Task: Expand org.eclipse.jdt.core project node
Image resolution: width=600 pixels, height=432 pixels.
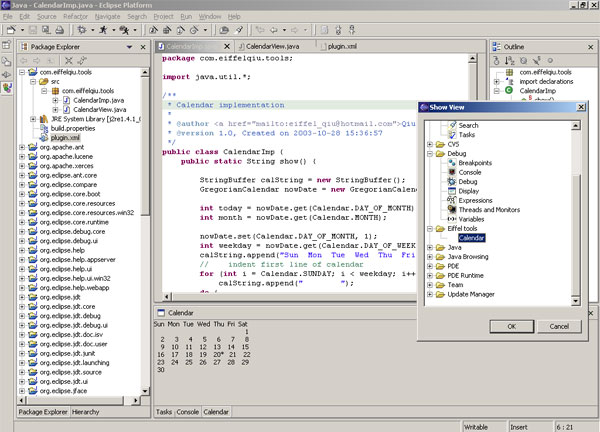Action: click(x=22, y=306)
